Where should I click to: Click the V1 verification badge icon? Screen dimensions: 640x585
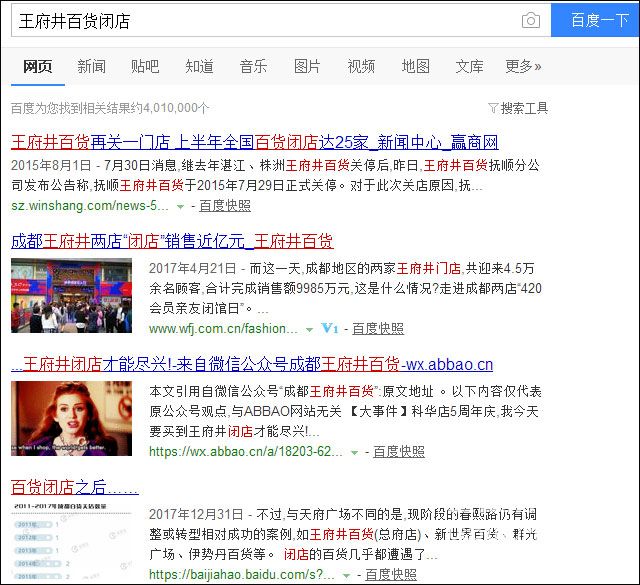coord(330,328)
